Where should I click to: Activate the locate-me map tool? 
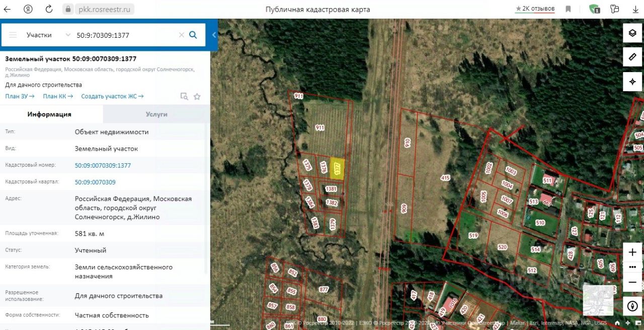coord(632,81)
